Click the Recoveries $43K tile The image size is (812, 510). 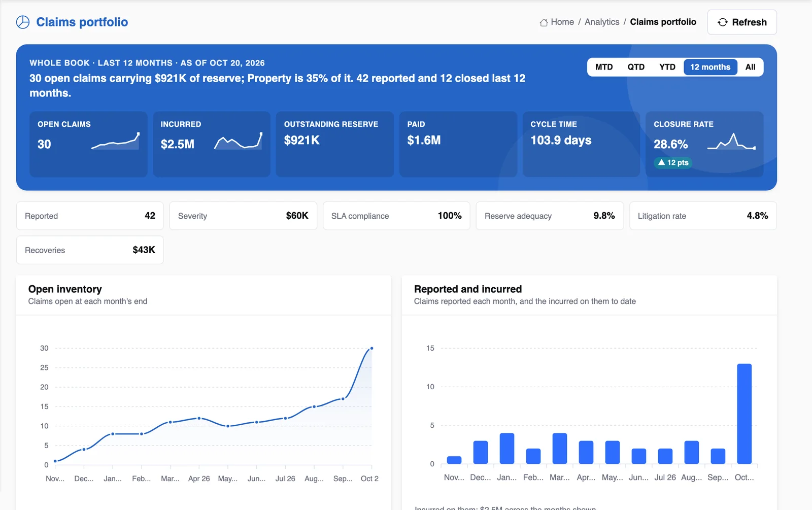click(x=90, y=250)
